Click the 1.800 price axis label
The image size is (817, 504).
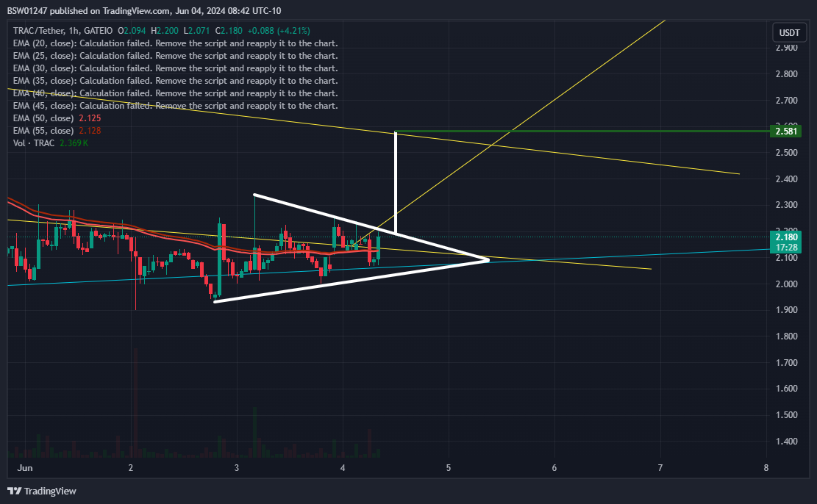pos(786,336)
